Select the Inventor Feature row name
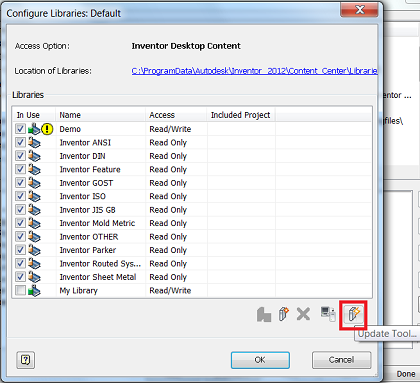420x383 pixels. tap(90, 169)
